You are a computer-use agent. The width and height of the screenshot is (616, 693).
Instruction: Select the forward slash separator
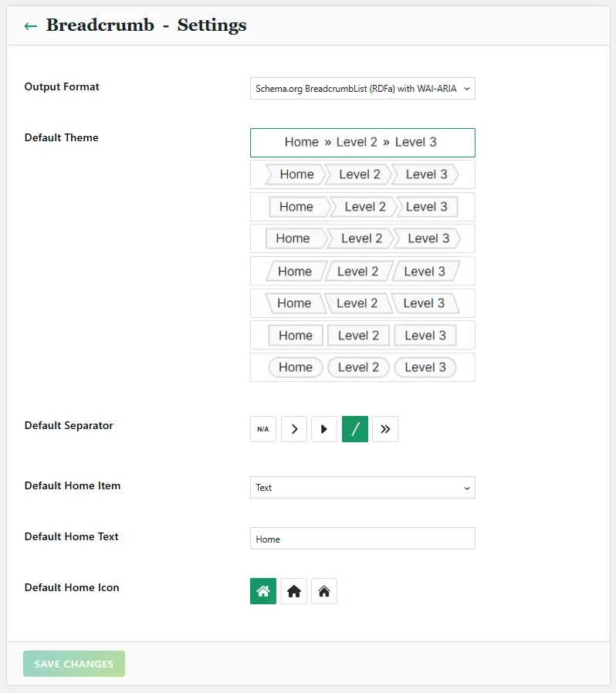pyautogui.click(x=355, y=429)
